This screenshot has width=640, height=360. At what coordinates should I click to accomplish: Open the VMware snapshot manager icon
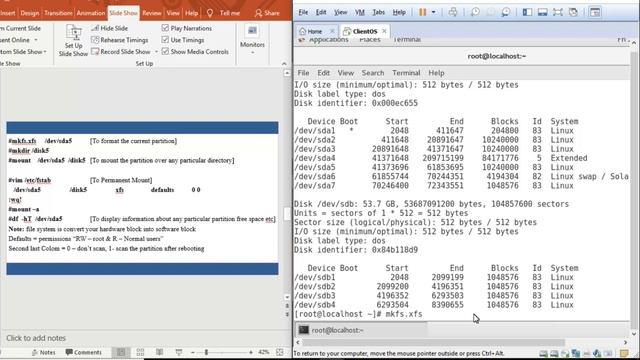(x=506, y=12)
